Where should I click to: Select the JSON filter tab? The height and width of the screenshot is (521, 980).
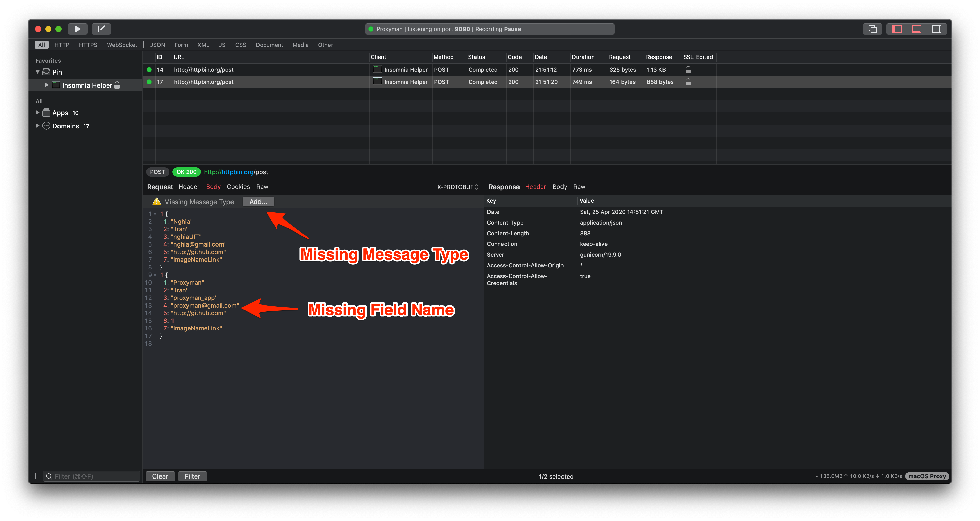point(157,45)
